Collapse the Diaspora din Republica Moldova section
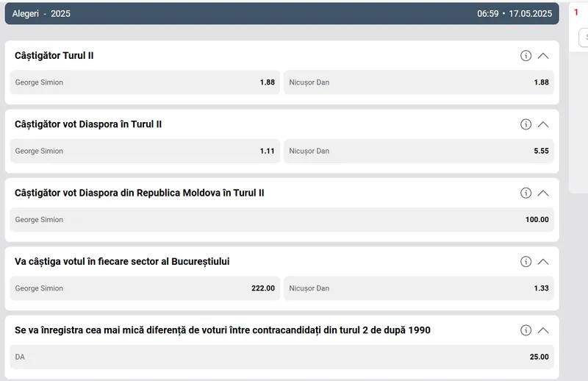Screen dimensions: 588x381 (543, 193)
